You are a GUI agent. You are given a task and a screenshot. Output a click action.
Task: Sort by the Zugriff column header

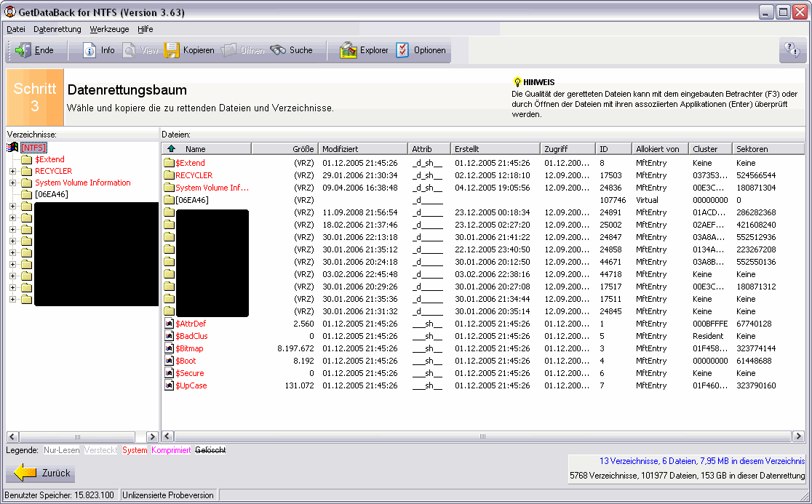point(568,148)
